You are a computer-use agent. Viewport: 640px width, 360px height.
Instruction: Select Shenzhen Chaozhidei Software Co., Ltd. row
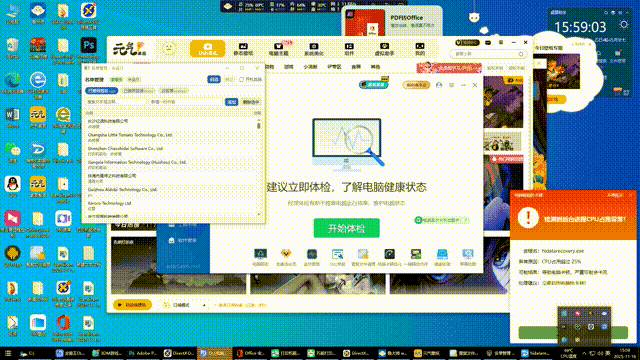tap(171, 151)
